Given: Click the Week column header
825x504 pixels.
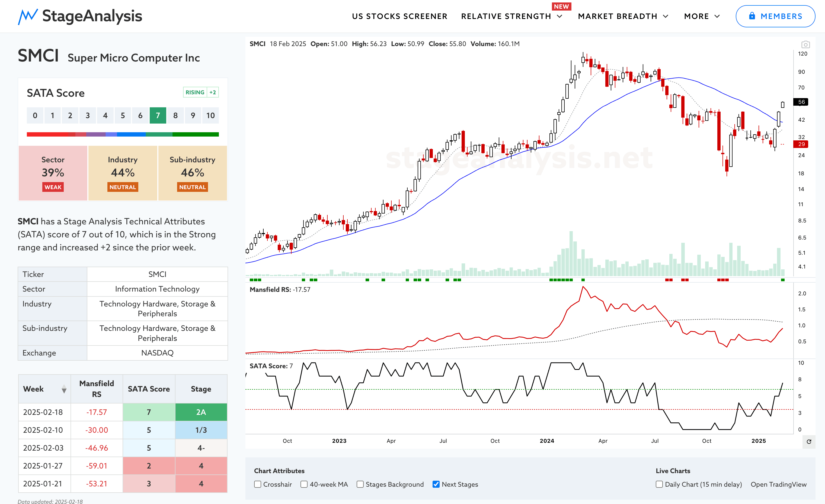Looking at the screenshot, I should (x=44, y=389).
